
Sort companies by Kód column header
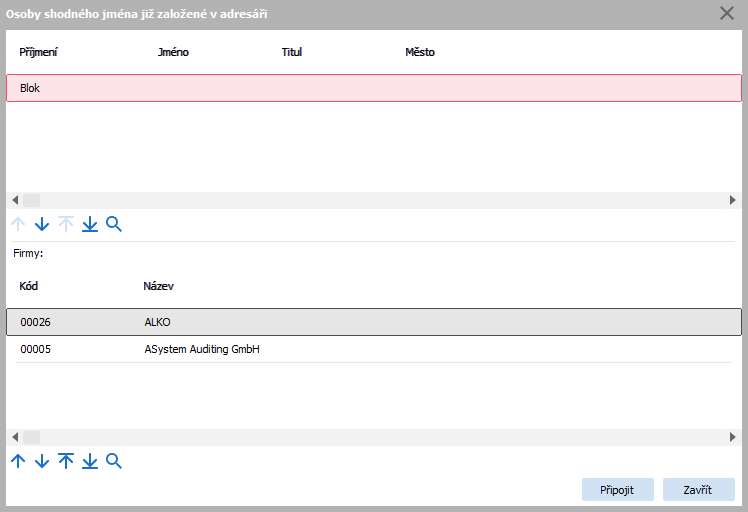pos(29,286)
